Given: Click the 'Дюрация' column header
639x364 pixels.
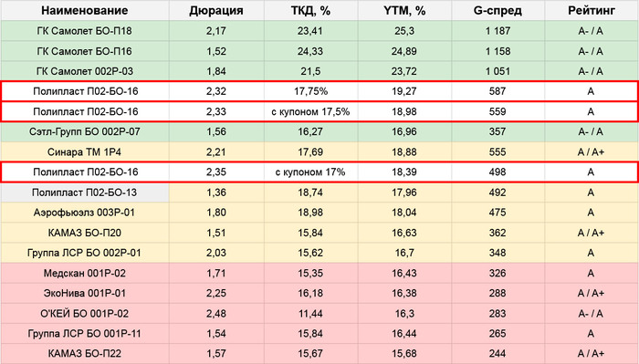Looking at the screenshot, I should click(x=216, y=11).
